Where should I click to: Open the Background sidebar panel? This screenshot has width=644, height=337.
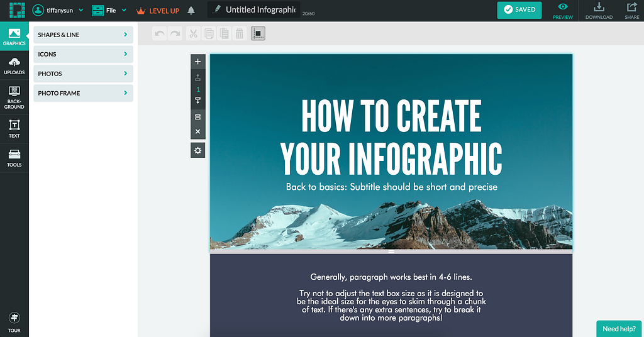pyautogui.click(x=14, y=97)
